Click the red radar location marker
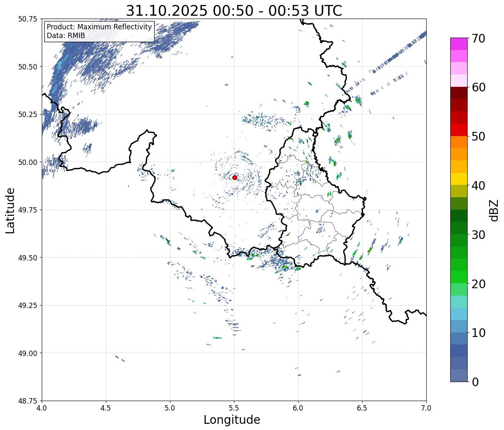504x430 pixels. [235, 177]
